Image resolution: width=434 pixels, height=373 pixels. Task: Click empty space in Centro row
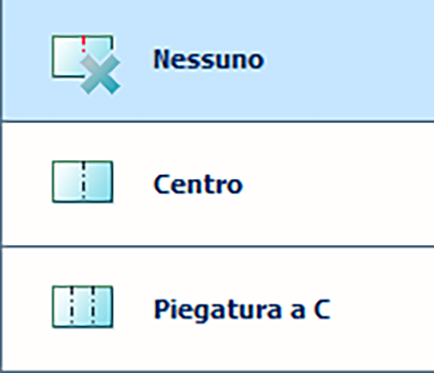pos(337,184)
